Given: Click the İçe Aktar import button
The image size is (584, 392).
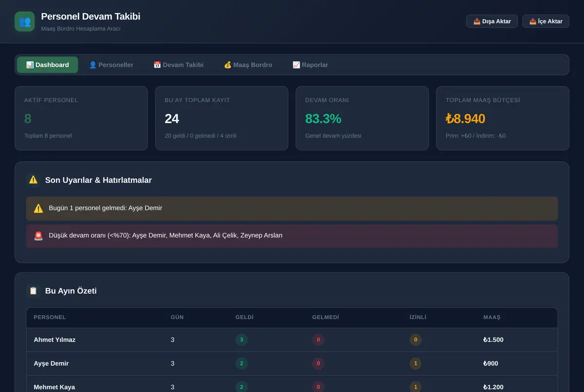Looking at the screenshot, I should [546, 21].
